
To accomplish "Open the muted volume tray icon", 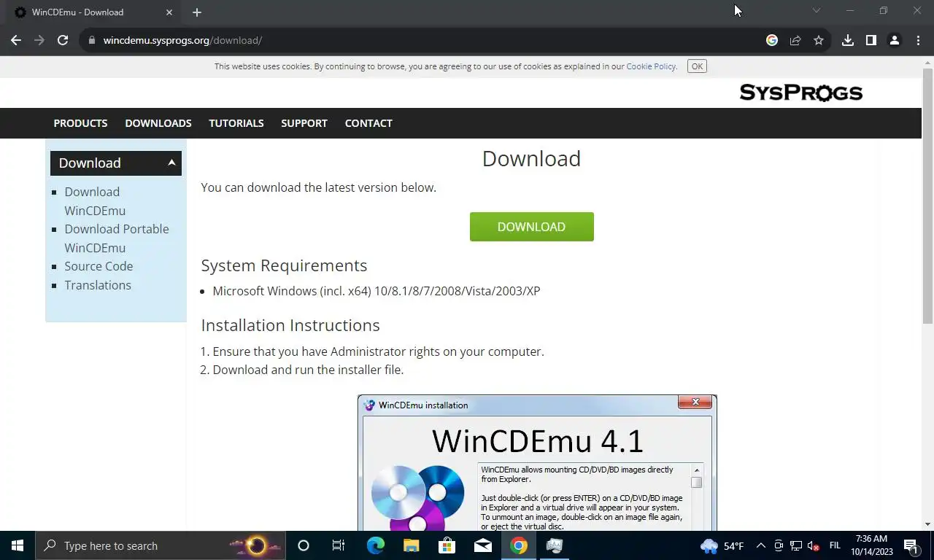I will [x=814, y=545].
